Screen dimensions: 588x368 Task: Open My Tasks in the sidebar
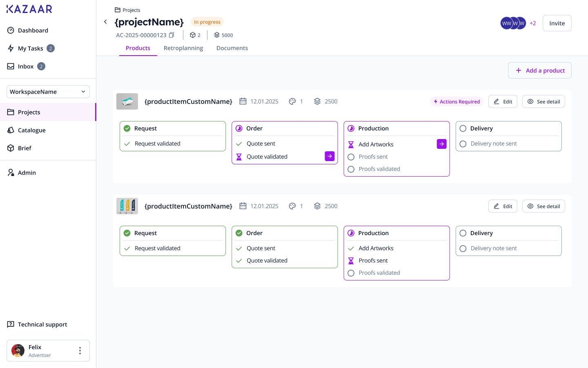tap(48, 48)
